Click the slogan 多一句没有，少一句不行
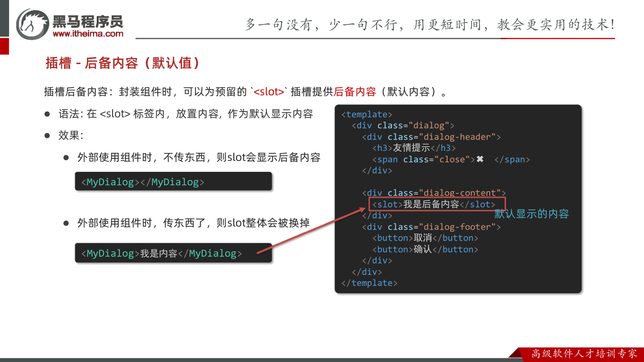Viewport: 644px width, 362px height. click(430, 24)
